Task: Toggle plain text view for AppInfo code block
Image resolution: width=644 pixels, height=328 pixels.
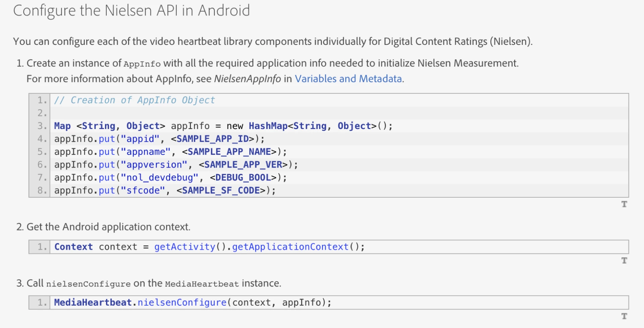Action: 624,204
